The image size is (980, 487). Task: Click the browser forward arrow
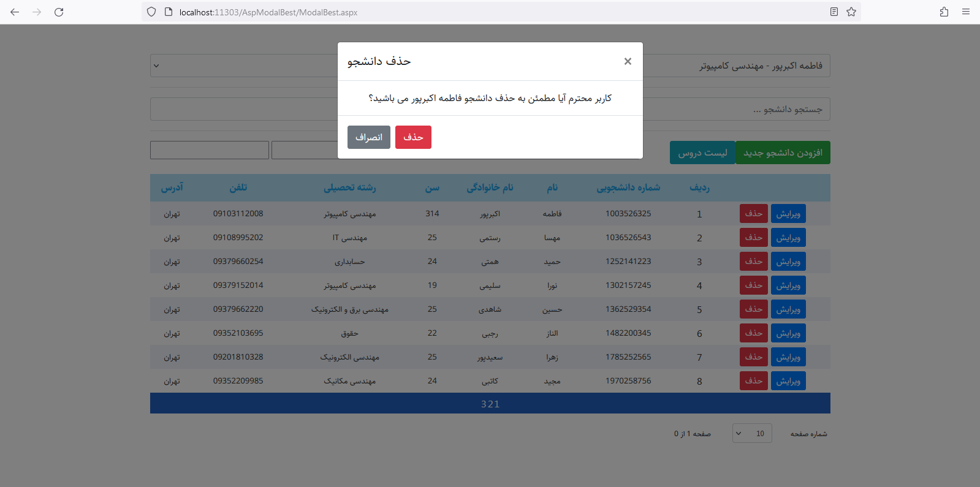[37, 12]
